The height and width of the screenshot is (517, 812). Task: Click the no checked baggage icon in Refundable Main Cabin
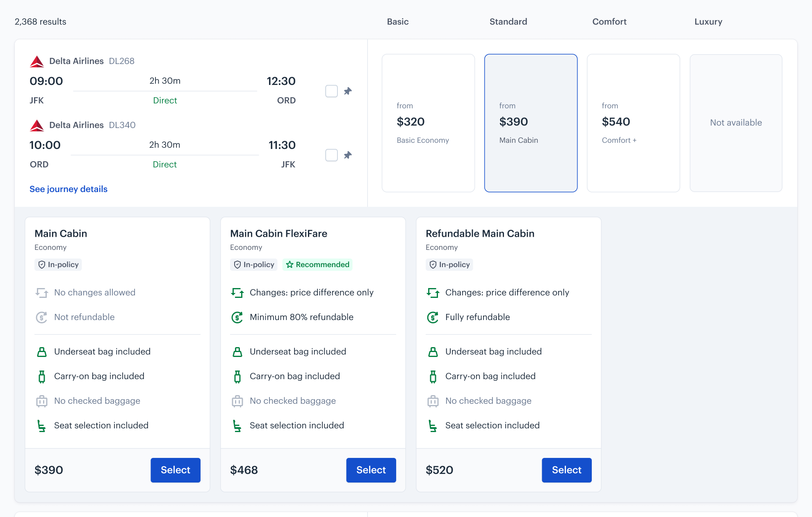pyautogui.click(x=433, y=401)
